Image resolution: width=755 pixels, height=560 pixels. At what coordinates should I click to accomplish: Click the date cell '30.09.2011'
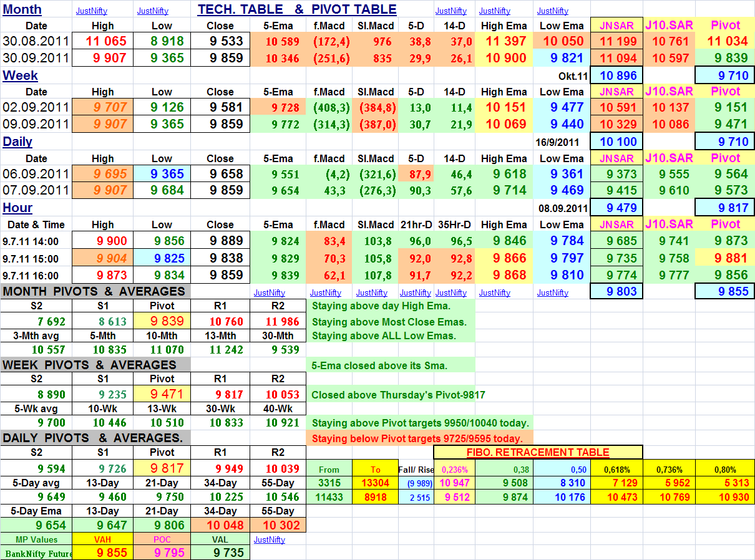[x=36, y=58]
